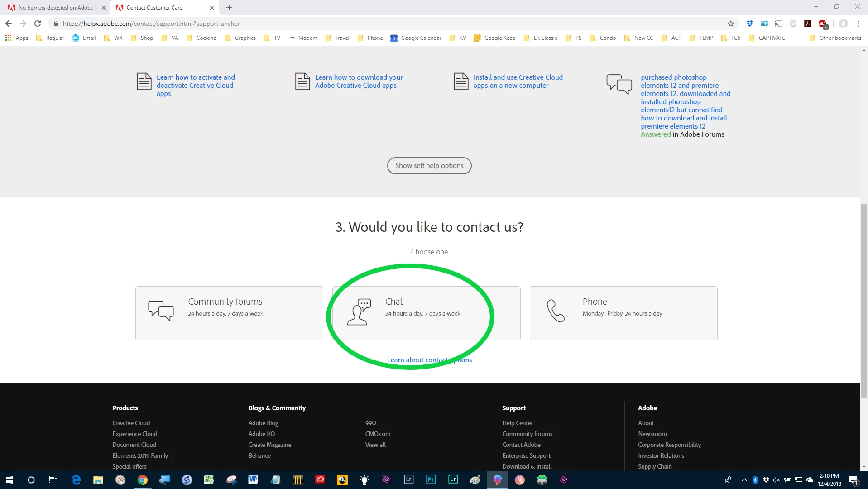
Task: Open Excel from the taskbar
Action: click(209, 480)
